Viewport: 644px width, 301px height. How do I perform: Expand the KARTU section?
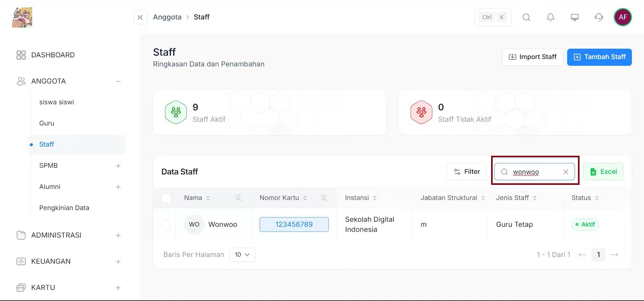coord(118,288)
